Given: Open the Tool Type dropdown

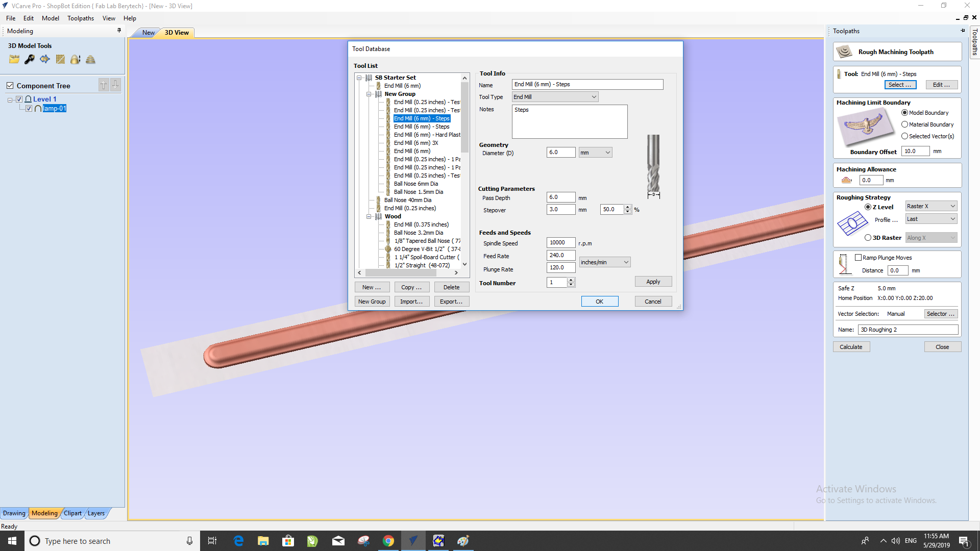Looking at the screenshot, I should click(x=555, y=97).
